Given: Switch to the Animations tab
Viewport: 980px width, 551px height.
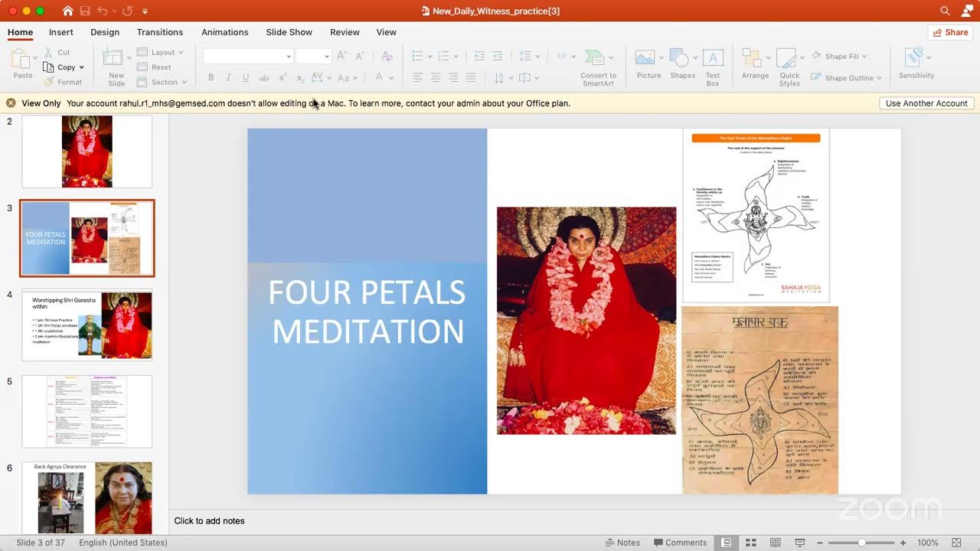Looking at the screenshot, I should (x=225, y=32).
